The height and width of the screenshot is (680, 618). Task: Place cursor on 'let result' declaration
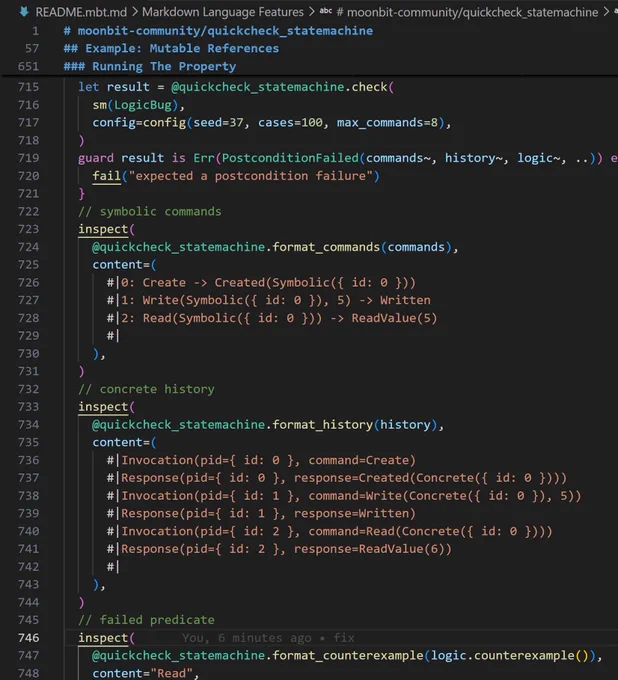point(114,87)
